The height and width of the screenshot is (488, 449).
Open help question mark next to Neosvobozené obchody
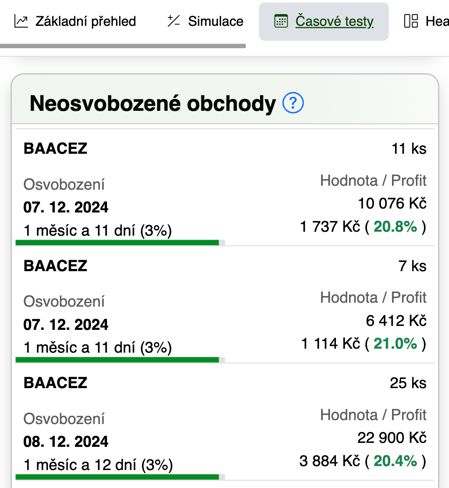(293, 103)
